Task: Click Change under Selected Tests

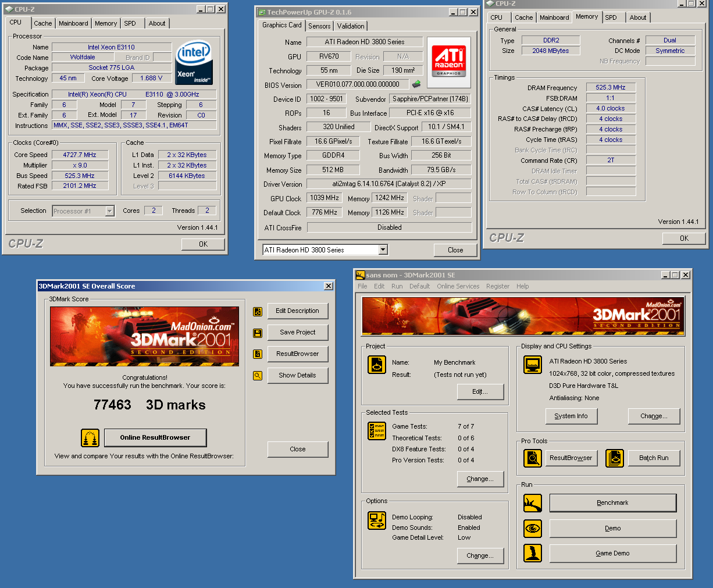Action: (480, 479)
